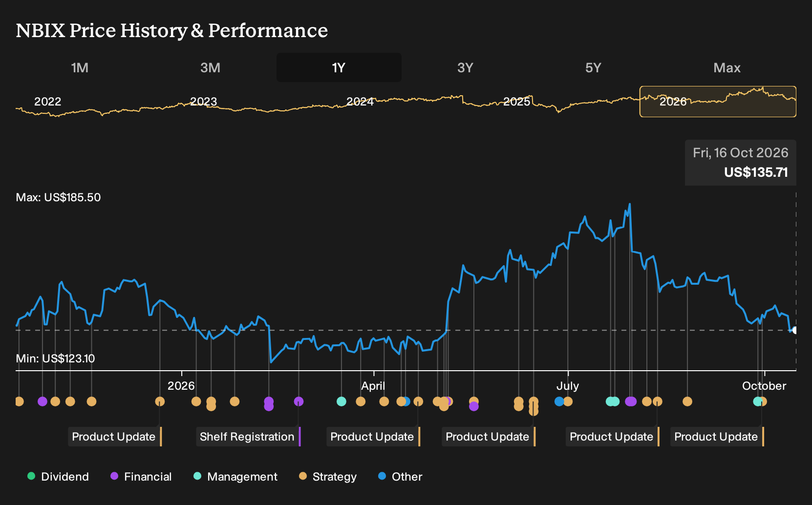Toggle Financial events in the legend
The height and width of the screenshot is (505, 812).
point(141,477)
